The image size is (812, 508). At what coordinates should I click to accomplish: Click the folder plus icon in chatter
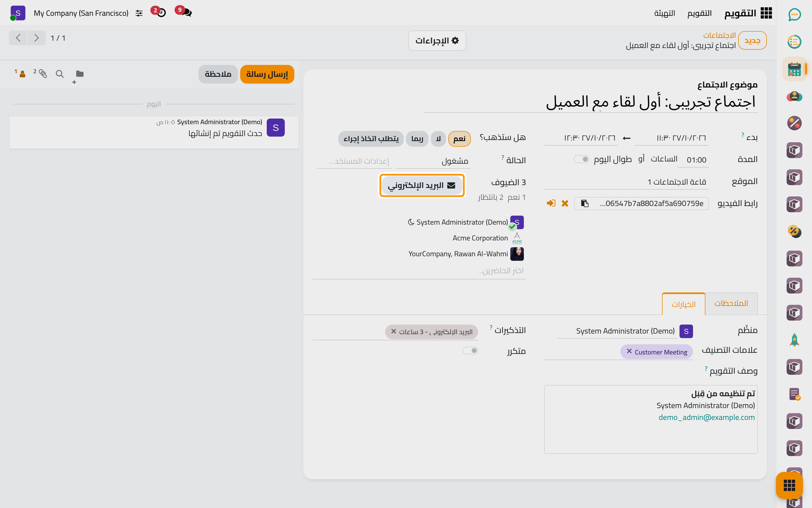click(x=79, y=75)
